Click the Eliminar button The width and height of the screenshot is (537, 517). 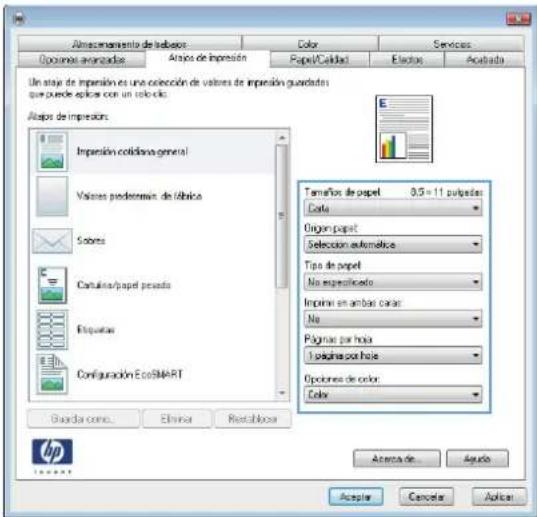tap(177, 419)
